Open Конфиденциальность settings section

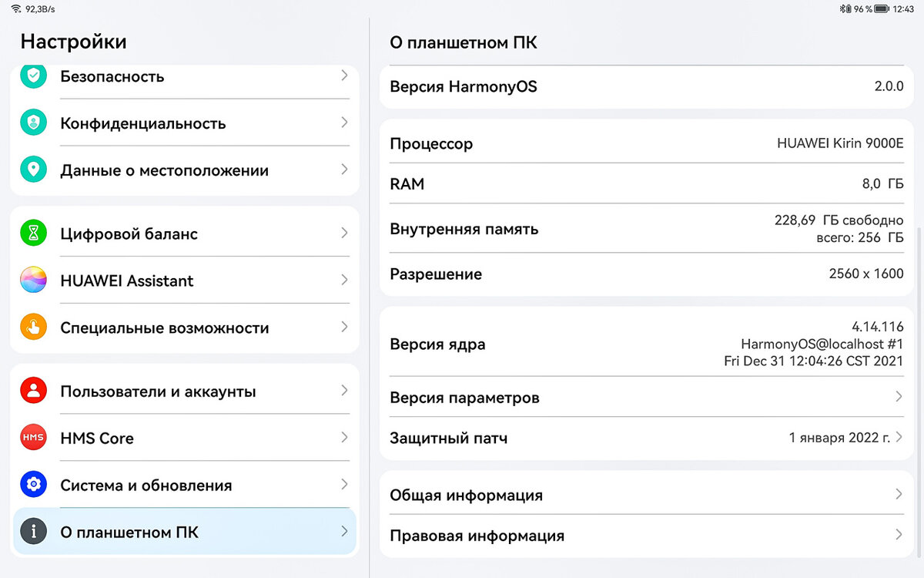[185, 123]
